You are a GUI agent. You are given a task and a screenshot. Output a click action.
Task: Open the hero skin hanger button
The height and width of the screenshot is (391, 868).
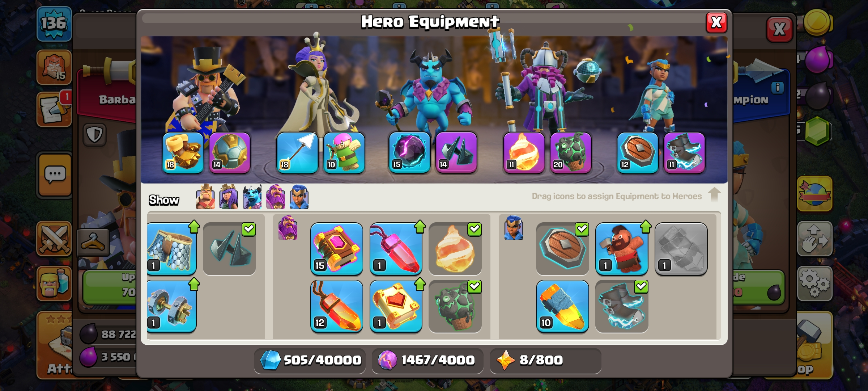pos(93,242)
